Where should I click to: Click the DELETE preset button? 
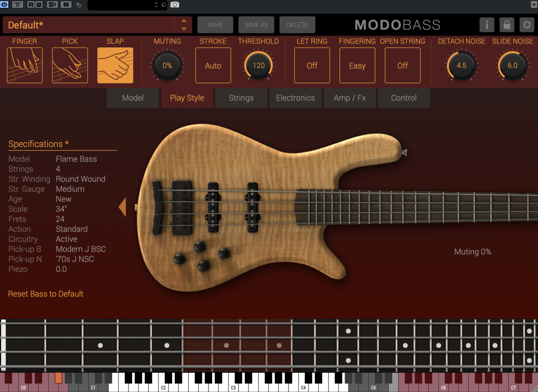297,25
